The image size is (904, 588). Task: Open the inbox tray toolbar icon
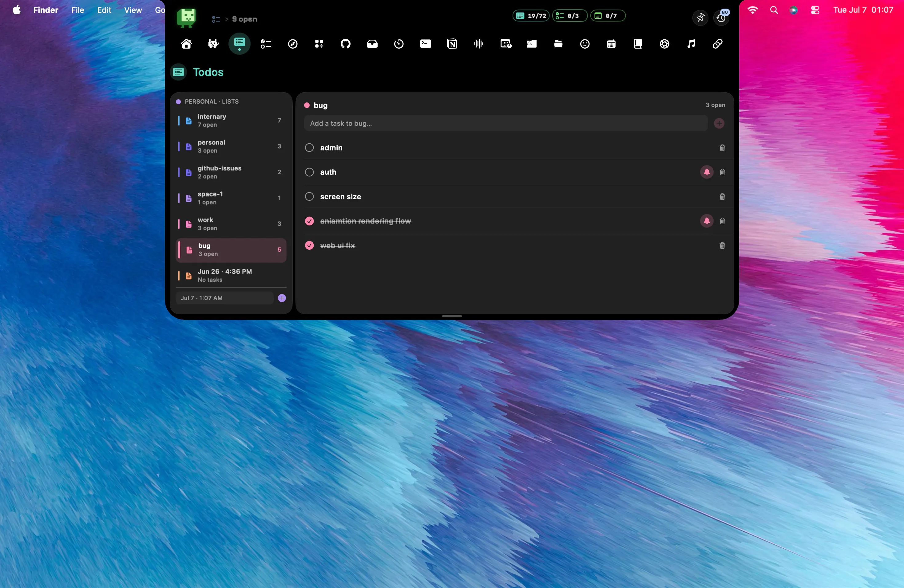pyautogui.click(x=372, y=44)
